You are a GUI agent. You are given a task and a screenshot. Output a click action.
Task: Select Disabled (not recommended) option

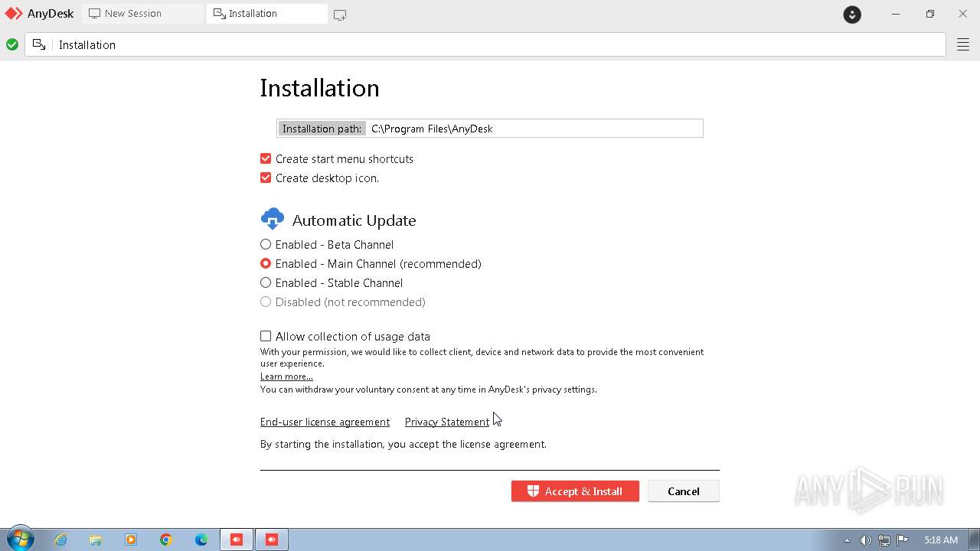point(266,302)
